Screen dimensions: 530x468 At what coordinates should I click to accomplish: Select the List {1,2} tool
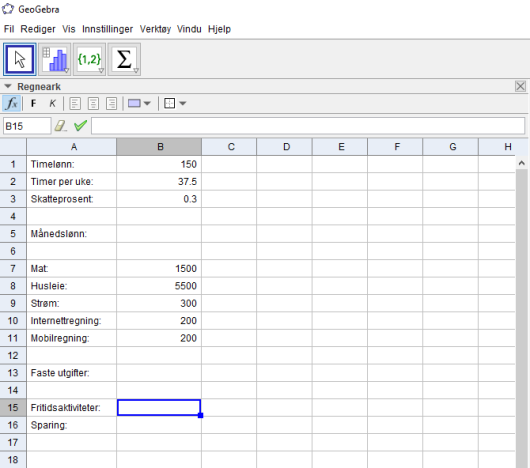tap(89, 59)
